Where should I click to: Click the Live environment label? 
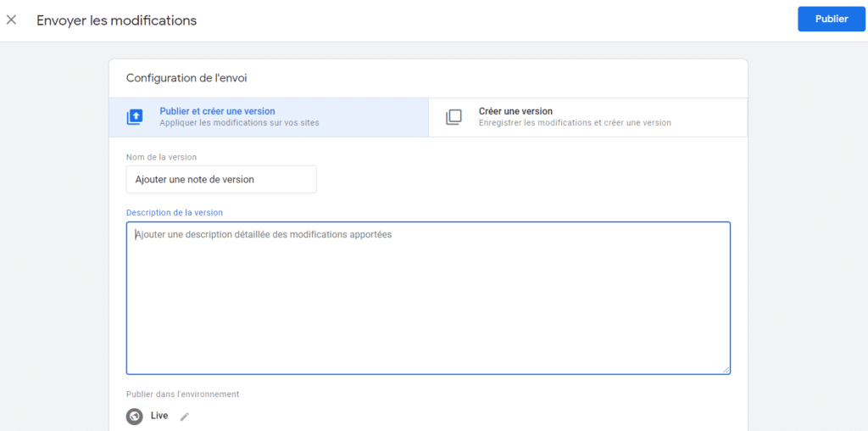[x=159, y=416]
